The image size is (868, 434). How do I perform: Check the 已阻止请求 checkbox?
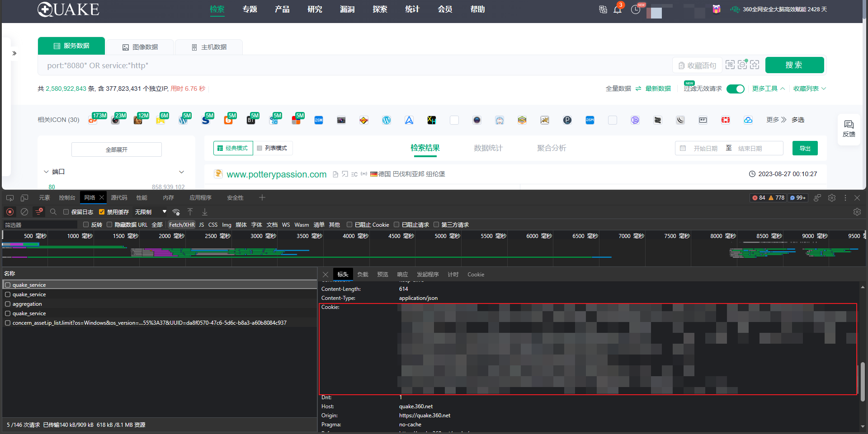396,224
